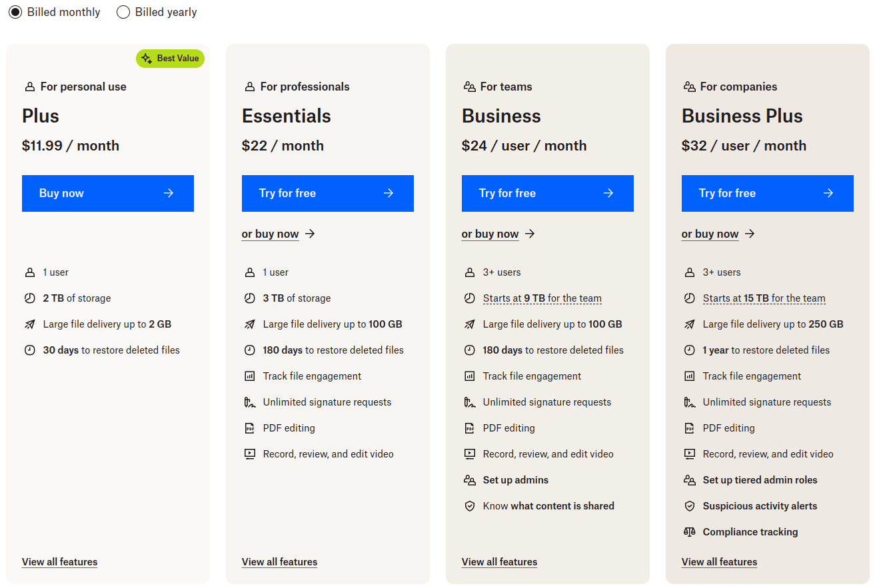879x588 pixels.
Task: Click the signature pen icon under Essentials
Action: 249,402
